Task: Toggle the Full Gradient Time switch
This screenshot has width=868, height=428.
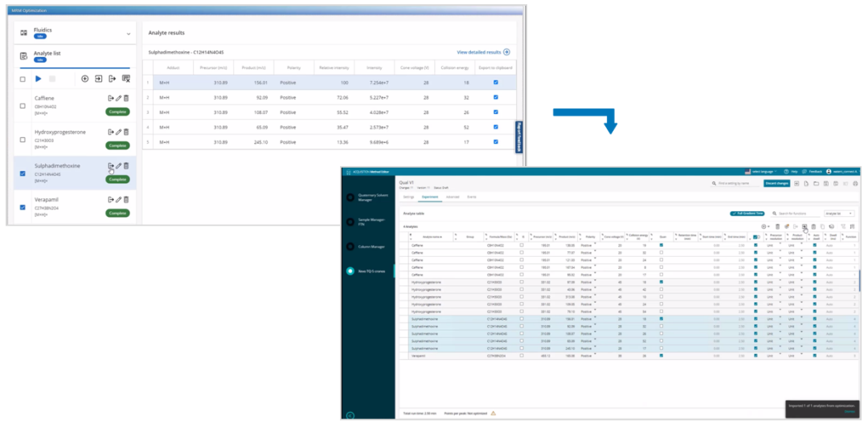Action: pos(747,214)
